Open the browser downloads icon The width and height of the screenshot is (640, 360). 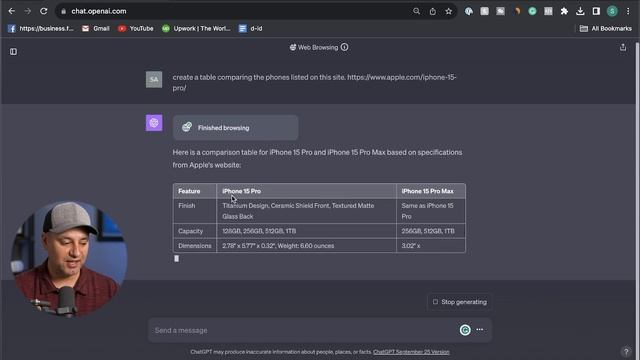point(580,11)
